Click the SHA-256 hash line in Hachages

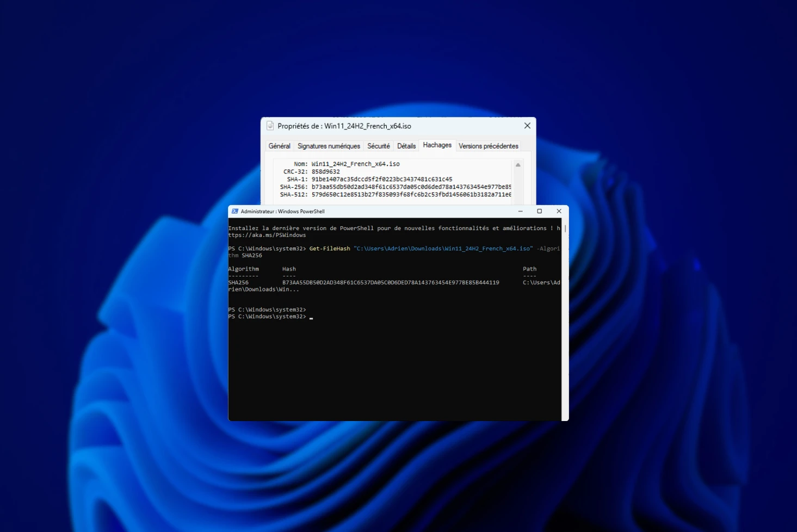(x=411, y=187)
